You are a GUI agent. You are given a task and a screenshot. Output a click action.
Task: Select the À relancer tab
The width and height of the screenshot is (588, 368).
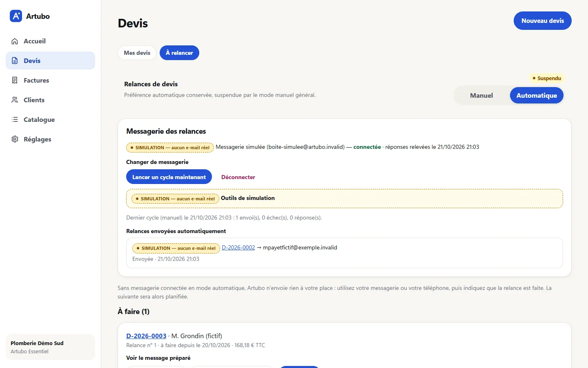tap(179, 53)
